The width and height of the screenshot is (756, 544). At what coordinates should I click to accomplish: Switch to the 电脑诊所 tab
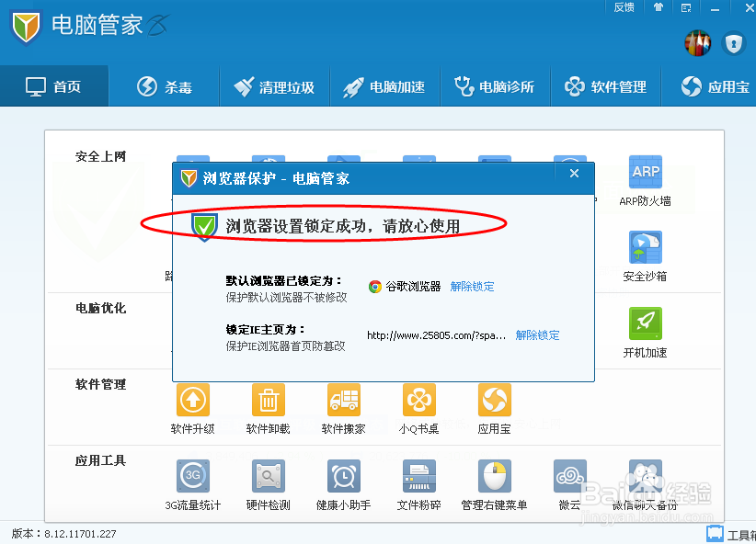click(495, 85)
